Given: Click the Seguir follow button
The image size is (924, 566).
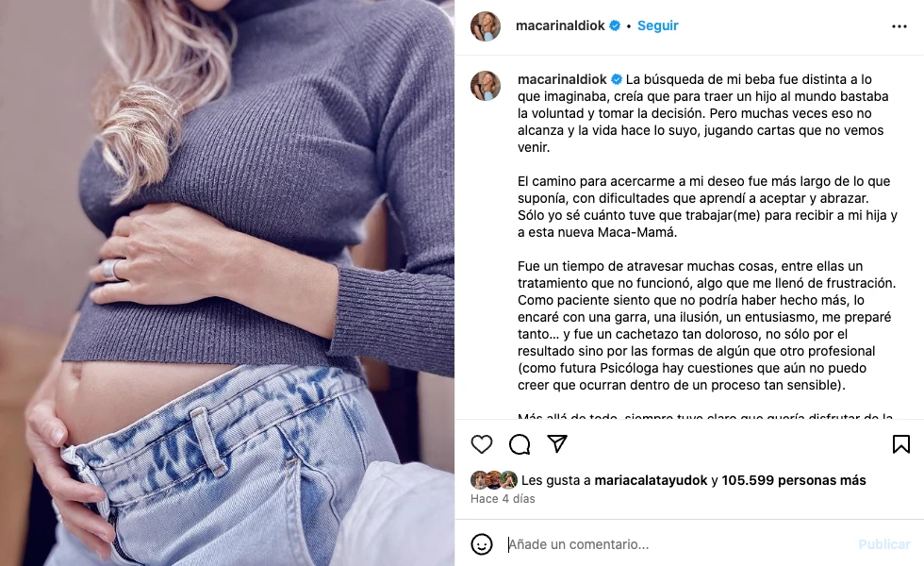Looking at the screenshot, I should coord(658,26).
